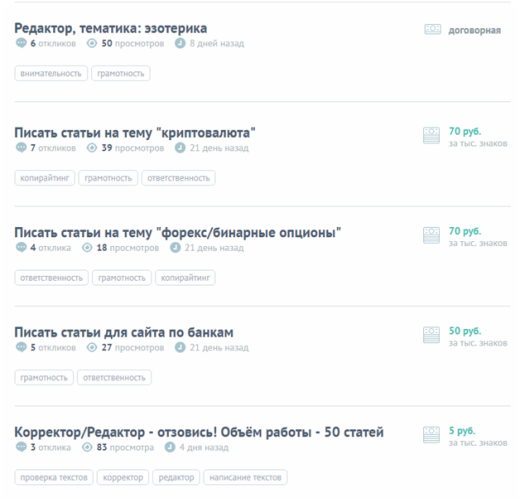Click the eye icon beside '27 просмотров'
The width and height of the screenshot is (520, 503).
pyautogui.click(x=92, y=348)
